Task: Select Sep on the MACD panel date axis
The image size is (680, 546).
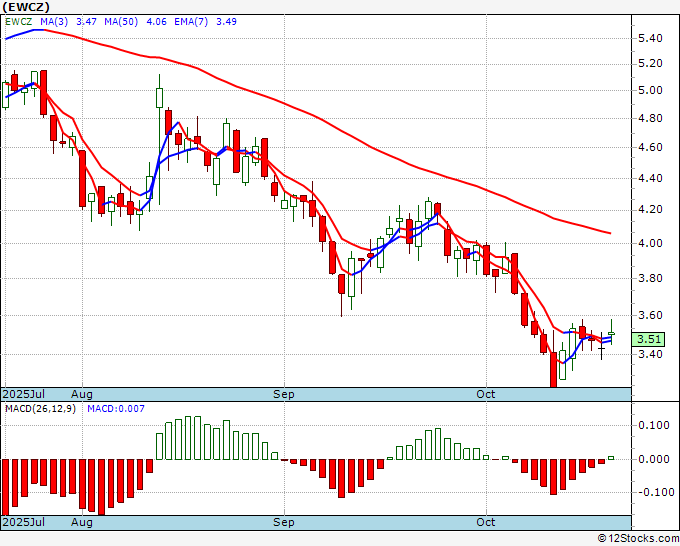Action: click(x=284, y=522)
